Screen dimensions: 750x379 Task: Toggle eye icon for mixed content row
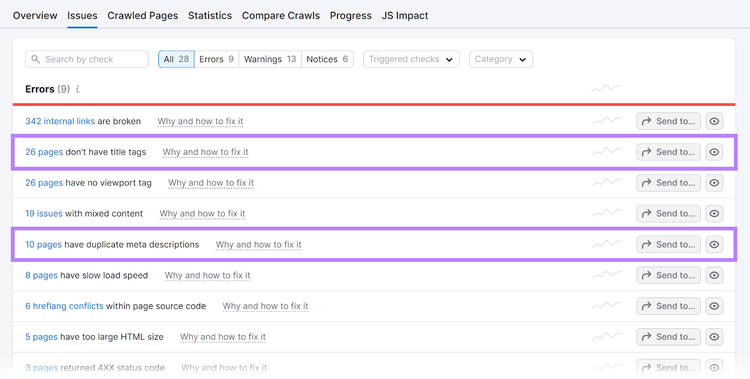tap(714, 213)
